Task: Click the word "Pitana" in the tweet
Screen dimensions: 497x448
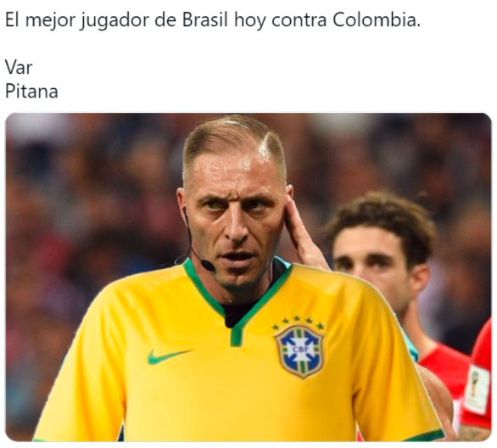Action: [x=31, y=92]
